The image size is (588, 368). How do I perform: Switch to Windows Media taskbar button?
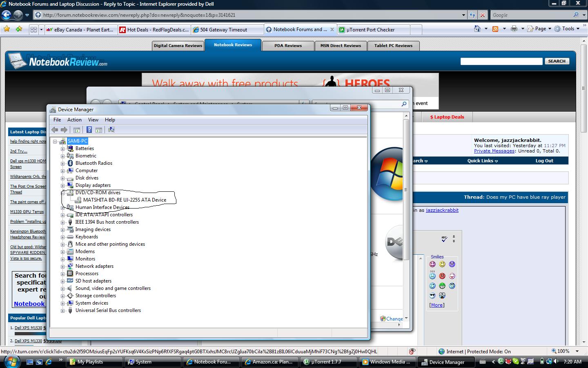pos(388,362)
